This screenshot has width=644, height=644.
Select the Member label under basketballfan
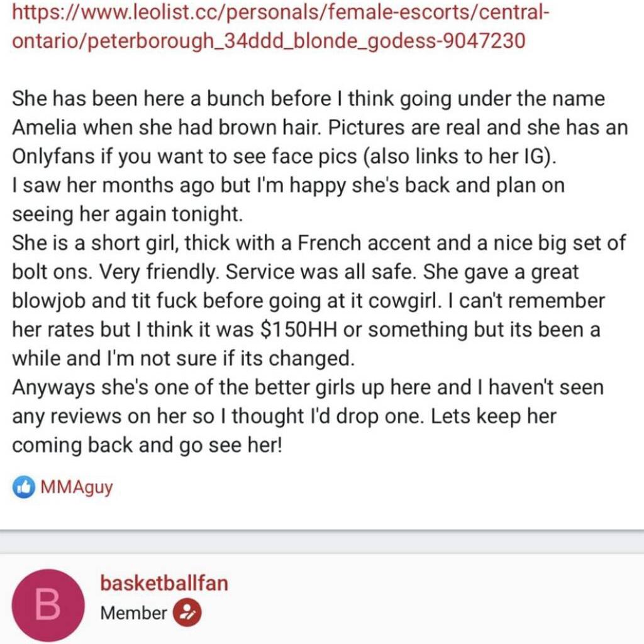(132, 613)
